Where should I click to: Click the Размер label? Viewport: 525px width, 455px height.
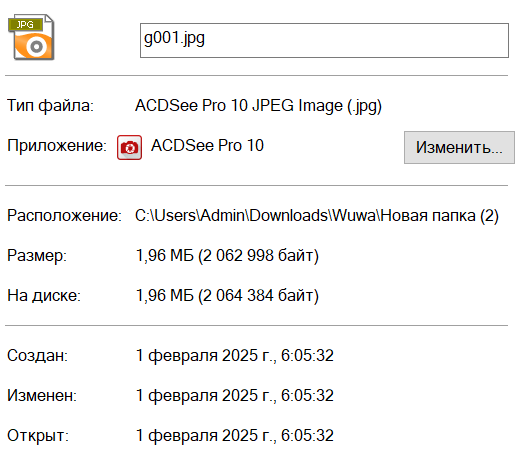point(37,256)
